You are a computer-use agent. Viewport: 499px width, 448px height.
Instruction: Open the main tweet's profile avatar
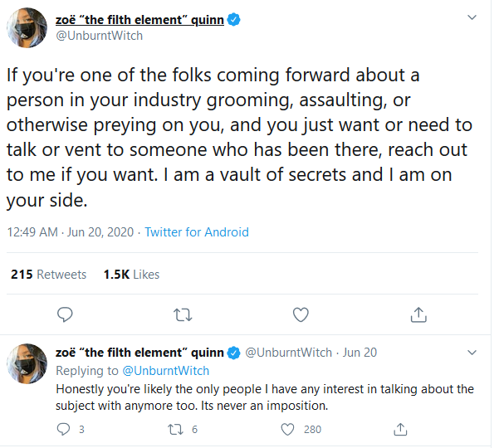tap(27, 28)
